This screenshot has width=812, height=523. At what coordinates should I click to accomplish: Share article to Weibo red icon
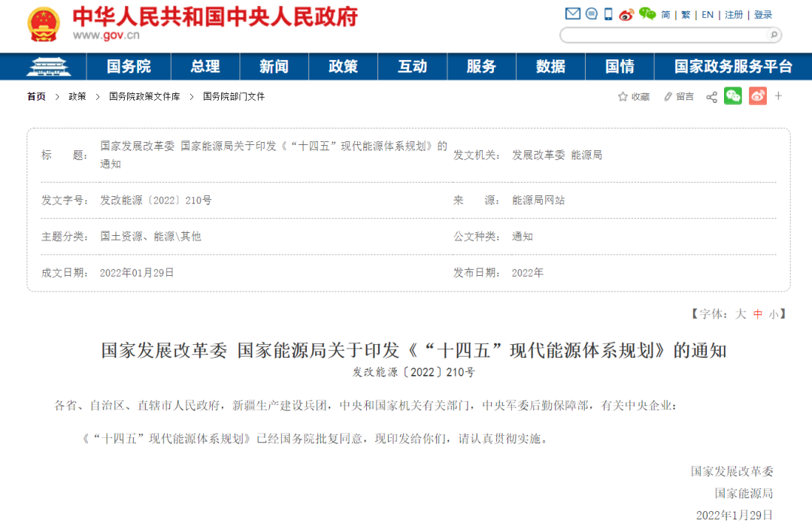click(757, 96)
